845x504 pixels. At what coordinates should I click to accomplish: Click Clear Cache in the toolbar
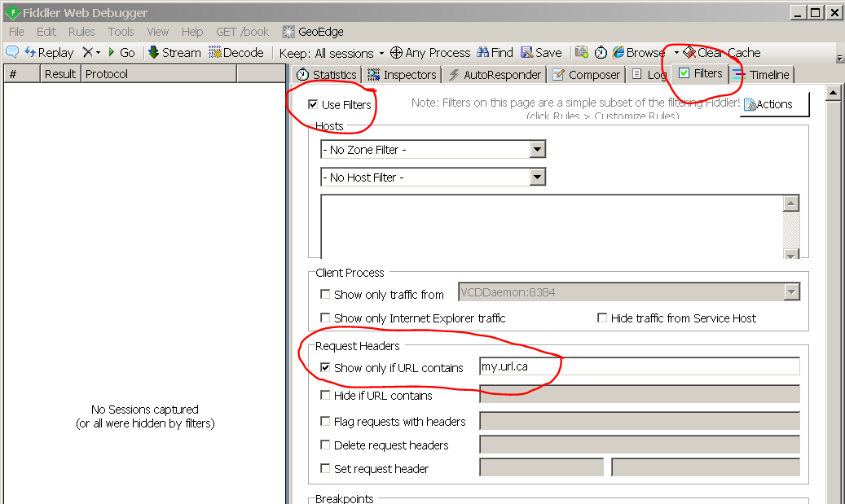pos(722,52)
